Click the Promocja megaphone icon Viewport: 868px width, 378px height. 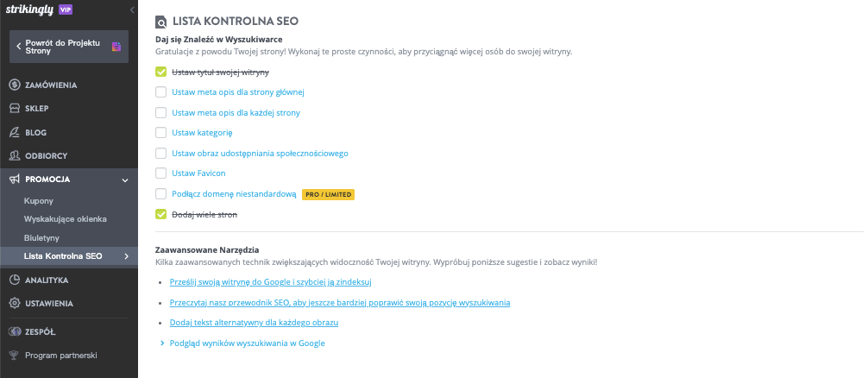[x=15, y=180]
